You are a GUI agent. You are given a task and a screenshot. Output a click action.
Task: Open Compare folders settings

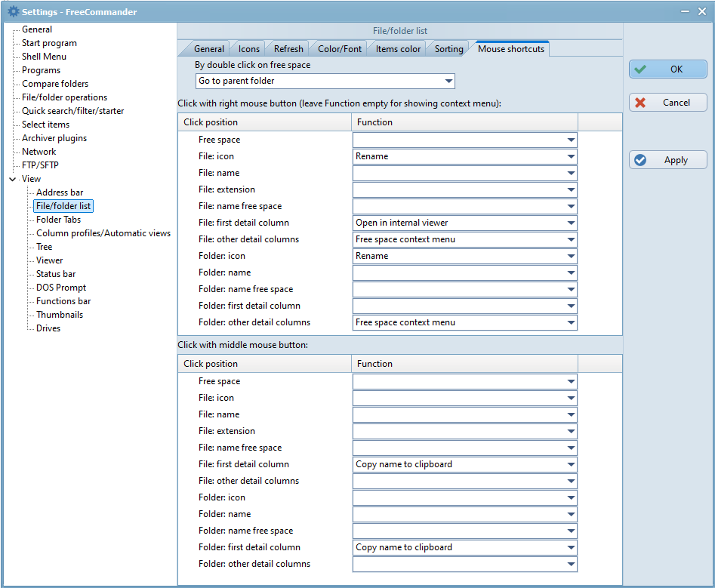[x=55, y=84]
